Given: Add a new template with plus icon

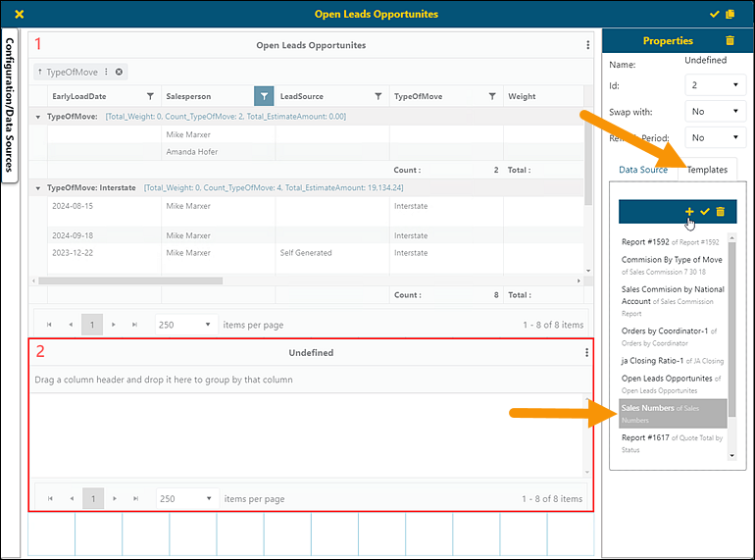Looking at the screenshot, I should (x=689, y=211).
